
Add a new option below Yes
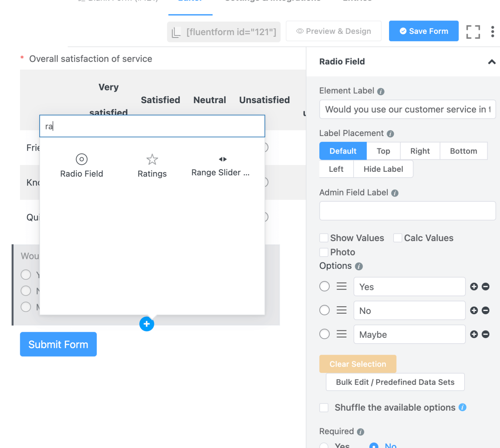pos(474,287)
